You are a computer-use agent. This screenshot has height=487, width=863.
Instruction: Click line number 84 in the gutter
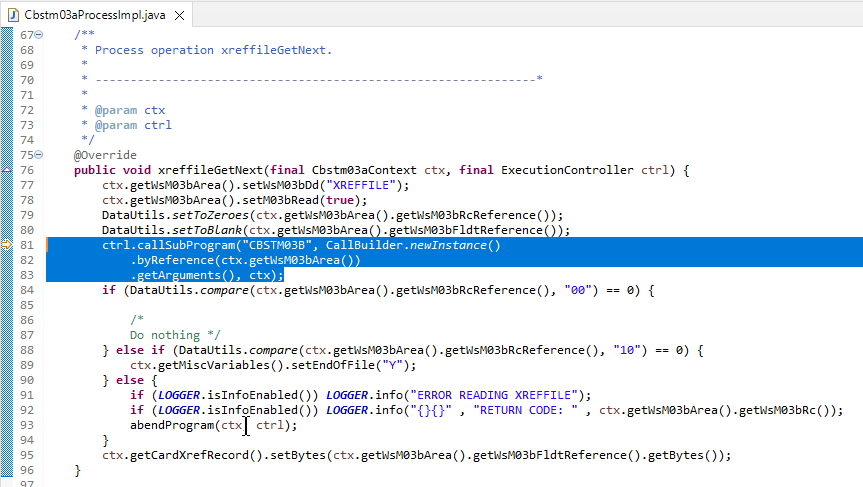[27, 290]
